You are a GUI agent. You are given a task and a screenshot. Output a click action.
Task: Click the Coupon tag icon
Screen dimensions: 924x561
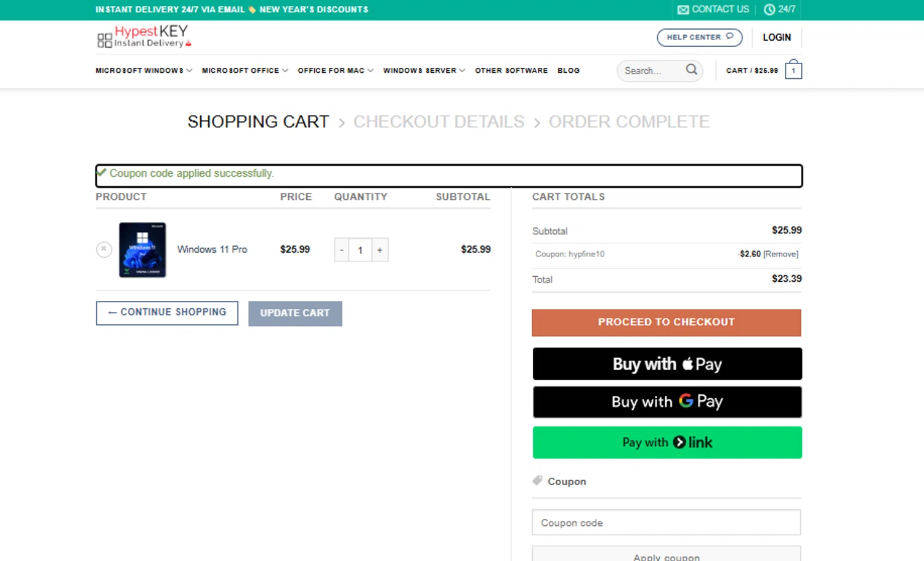pyautogui.click(x=538, y=481)
